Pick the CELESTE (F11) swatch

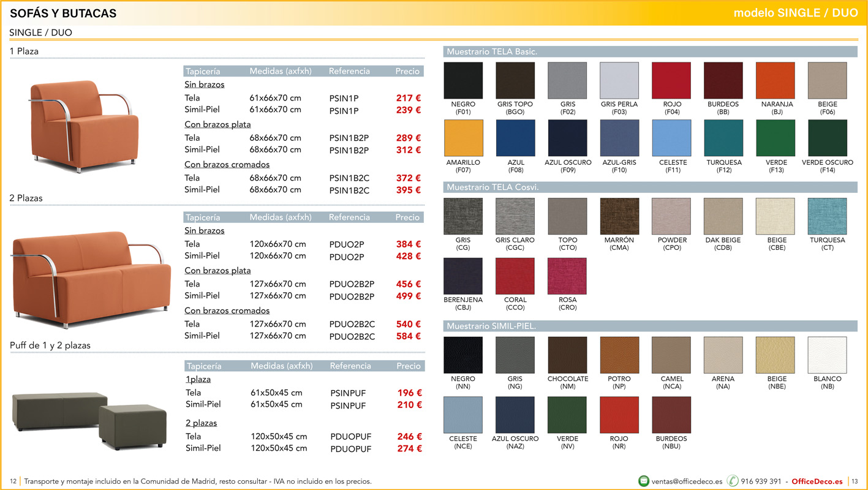click(671, 138)
